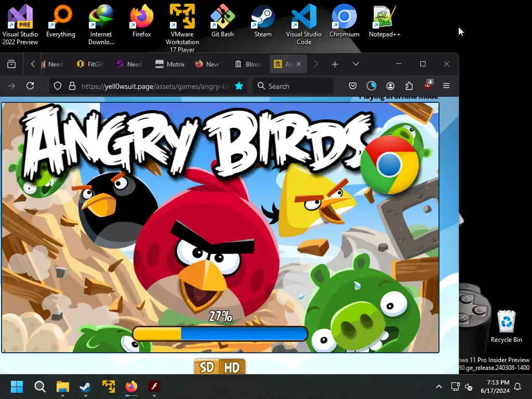Open the clock showing 7:13 PM

pos(495,387)
